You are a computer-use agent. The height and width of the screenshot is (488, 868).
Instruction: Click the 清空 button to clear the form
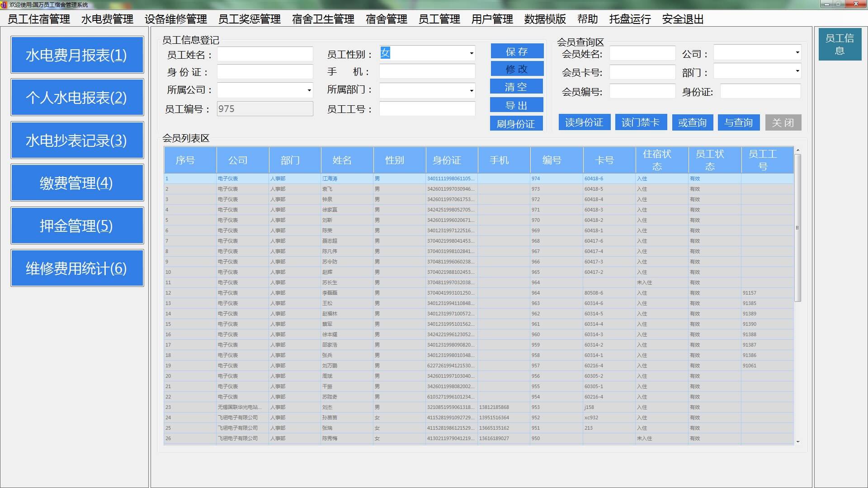(516, 86)
